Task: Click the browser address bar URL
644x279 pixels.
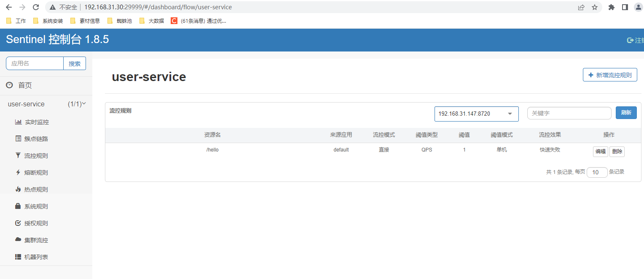Action: (158, 7)
